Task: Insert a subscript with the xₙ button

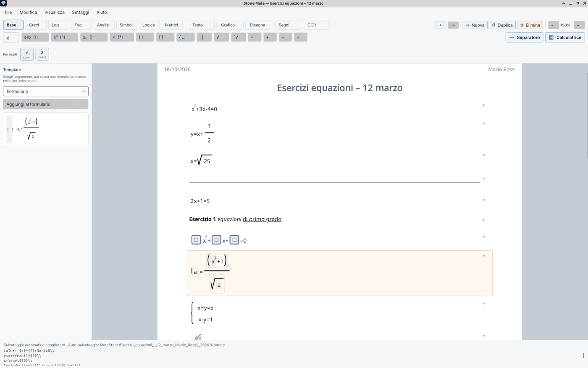Action: click(x=94, y=37)
